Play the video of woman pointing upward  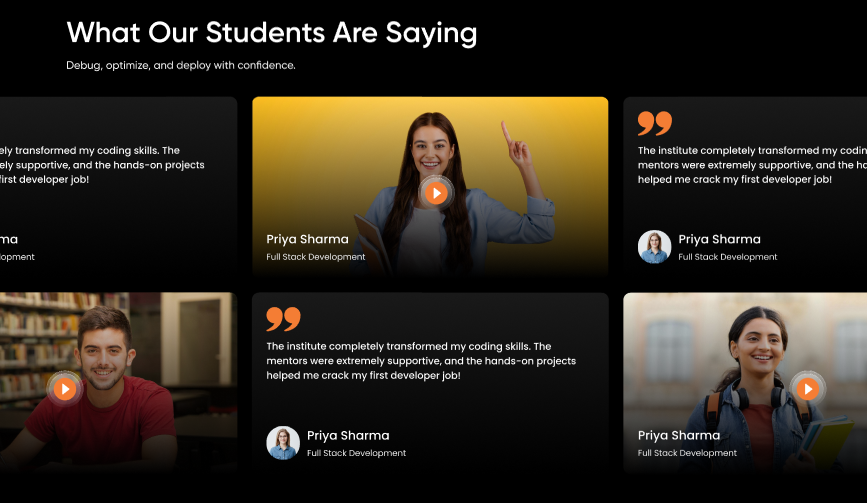435,192
